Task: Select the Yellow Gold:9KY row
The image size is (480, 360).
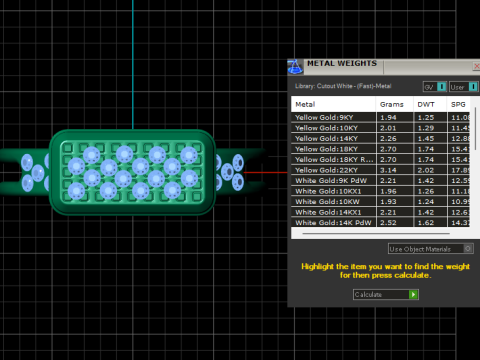Action: tap(381, 117)
